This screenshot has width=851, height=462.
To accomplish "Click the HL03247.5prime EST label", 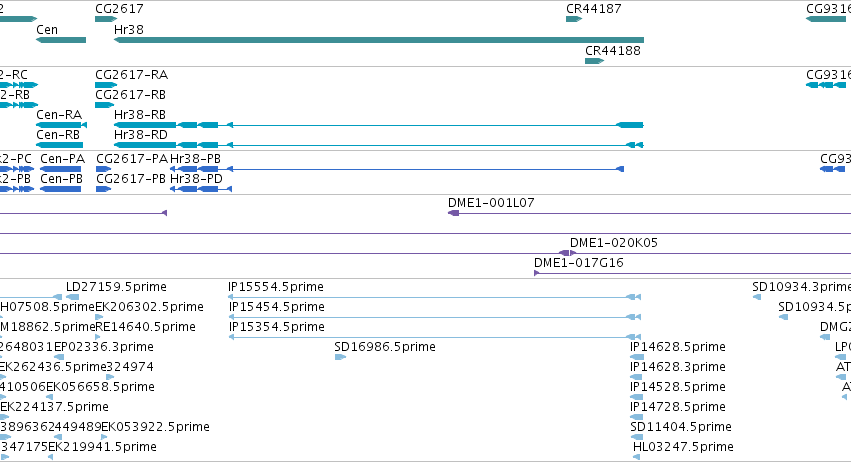I will coord(683,446).
